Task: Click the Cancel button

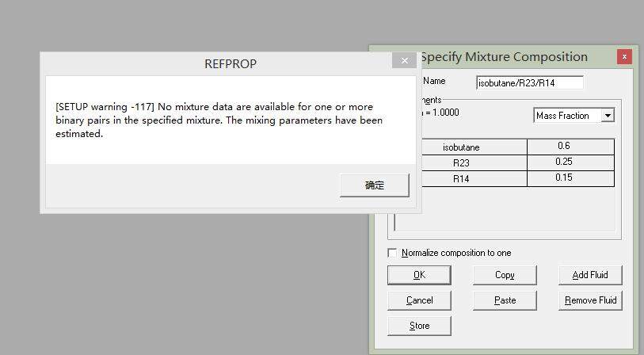Action: click(x=419, y=300)
